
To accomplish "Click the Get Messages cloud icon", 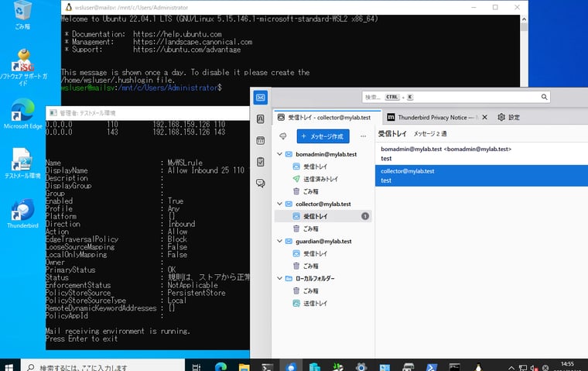I will 283,136.
